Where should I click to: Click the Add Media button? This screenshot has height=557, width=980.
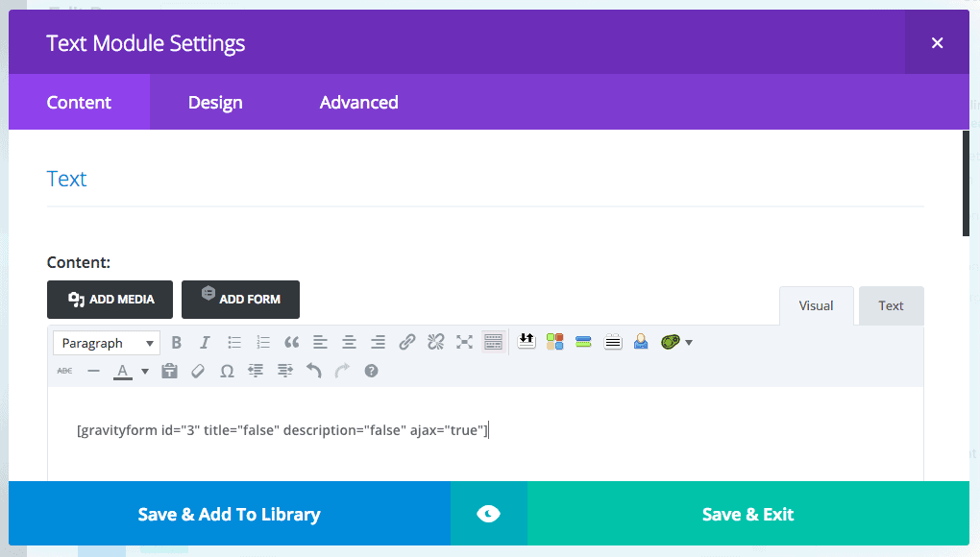click(110, 300)
